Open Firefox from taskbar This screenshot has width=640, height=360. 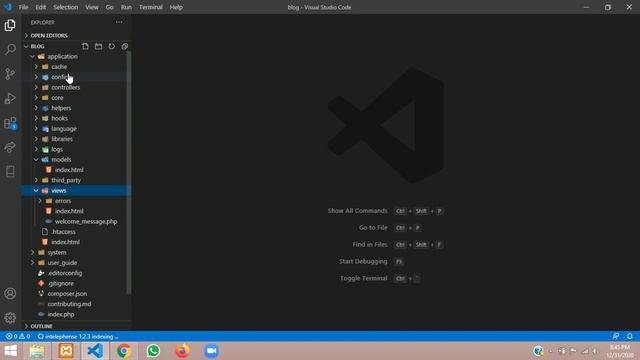pyautogui.click(x=182, y=351)
